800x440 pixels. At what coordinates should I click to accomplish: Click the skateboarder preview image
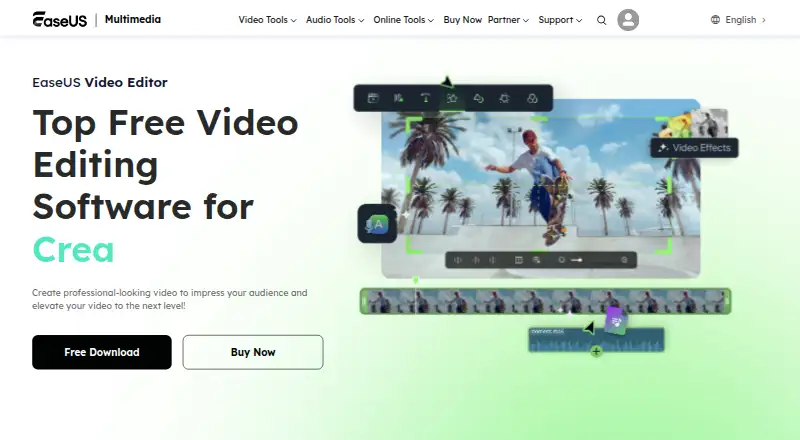(541, 188)
